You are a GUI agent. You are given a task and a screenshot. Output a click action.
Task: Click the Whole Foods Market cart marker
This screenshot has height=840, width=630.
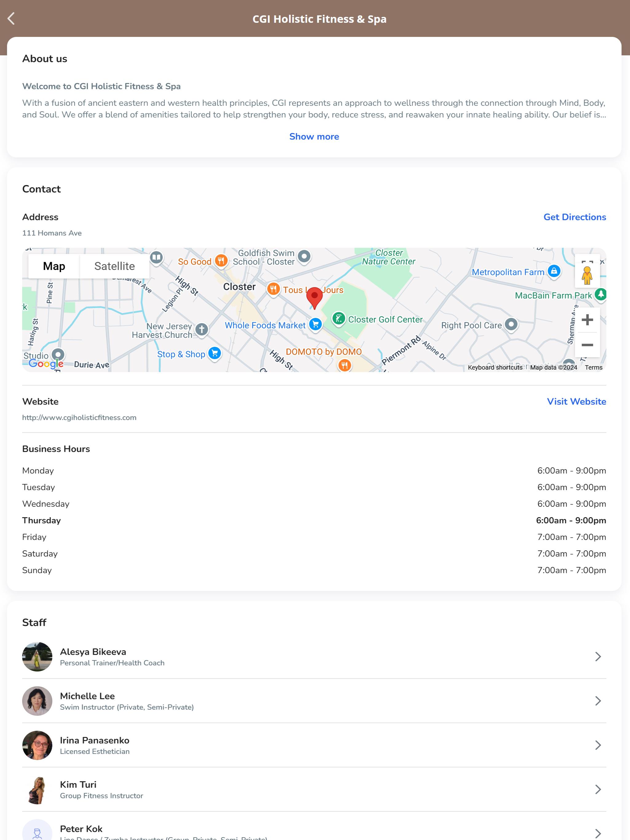(315, 325)
